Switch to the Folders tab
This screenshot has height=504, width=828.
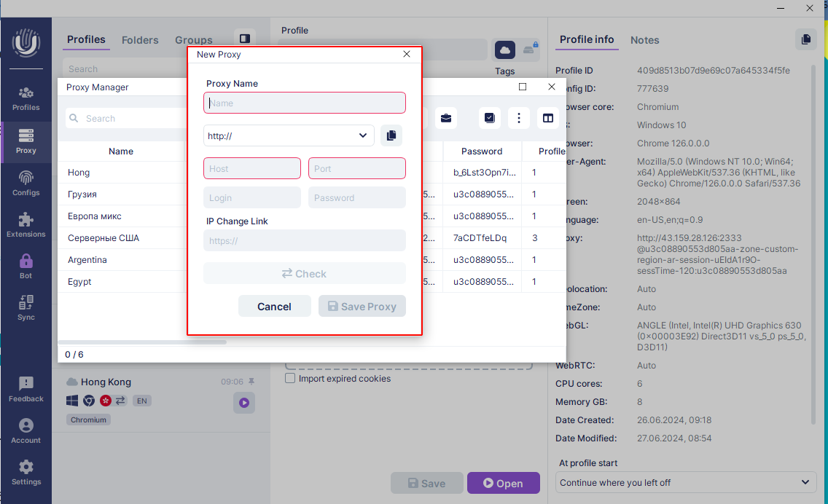pos(141,40)
